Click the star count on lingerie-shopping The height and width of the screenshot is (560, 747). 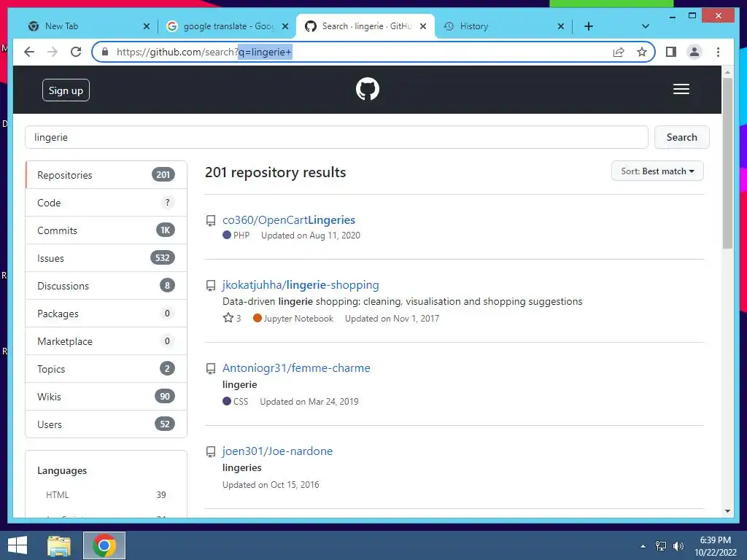(232, 318)
